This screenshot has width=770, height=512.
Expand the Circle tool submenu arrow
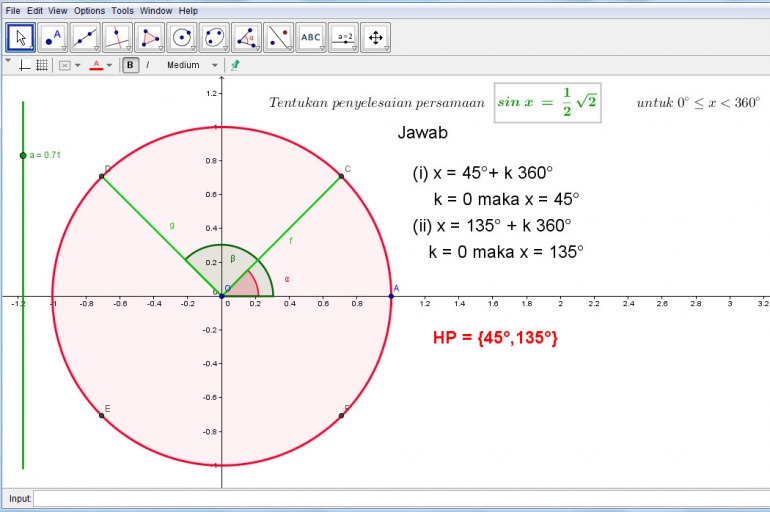[x=193, y=49]
